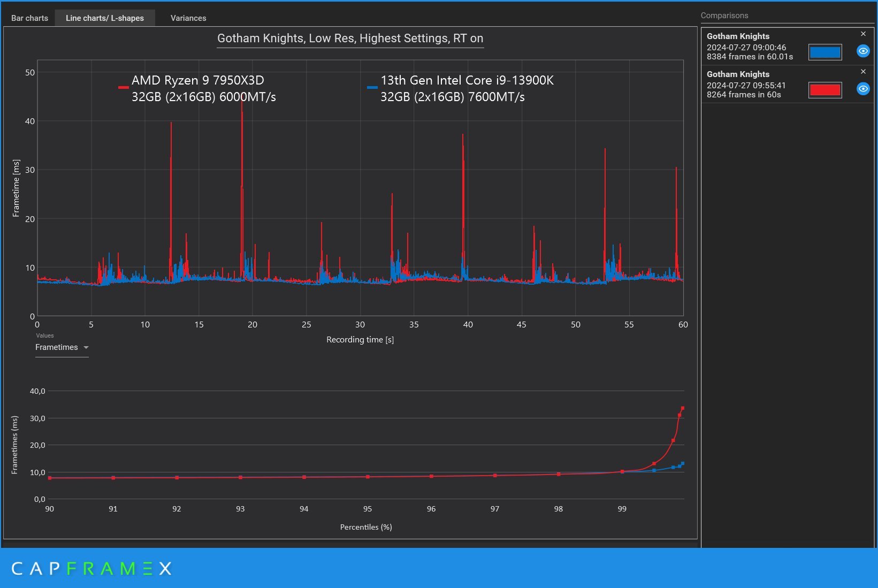Select the Line charts/ L-shapes tab
The height and width of the screenshot is (588, 878).
[105, 18]
